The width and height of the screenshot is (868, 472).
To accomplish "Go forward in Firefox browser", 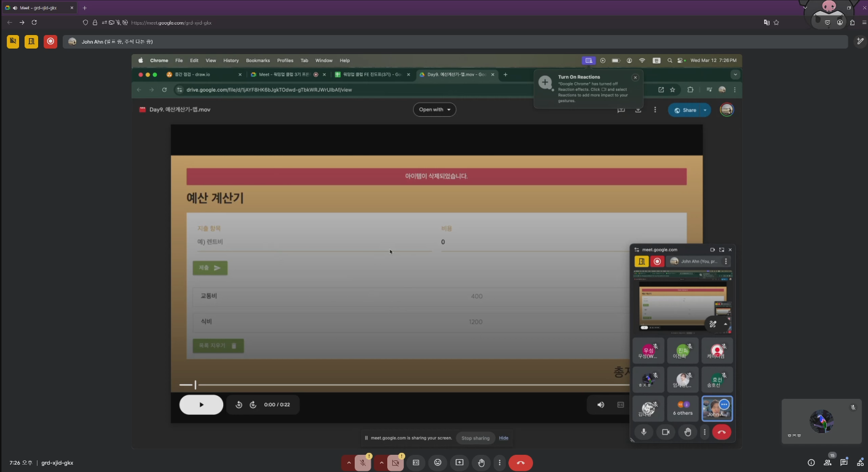I will 22,22.
